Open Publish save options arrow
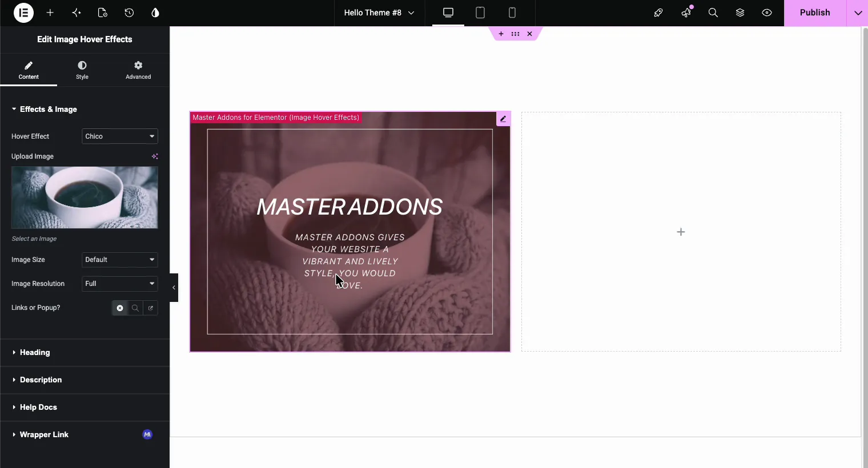The height and width of the screenshot is (468, 868). tap(858, 13)
